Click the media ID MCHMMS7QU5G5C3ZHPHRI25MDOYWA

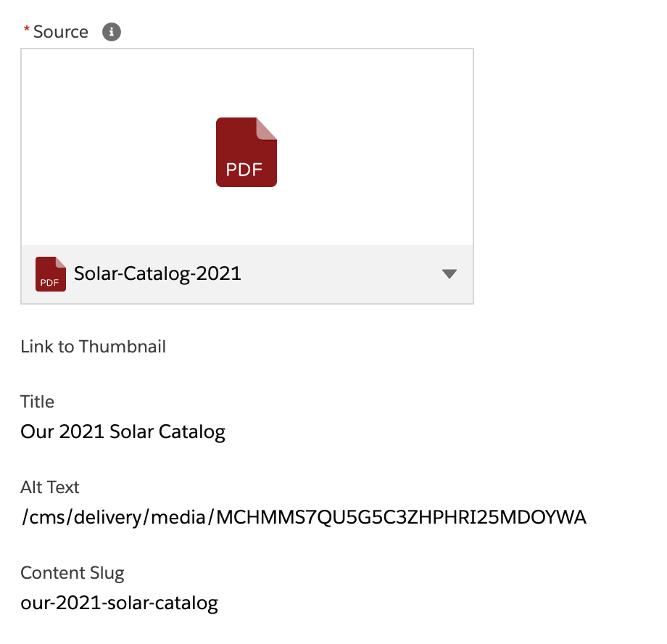tap(401, 517)
